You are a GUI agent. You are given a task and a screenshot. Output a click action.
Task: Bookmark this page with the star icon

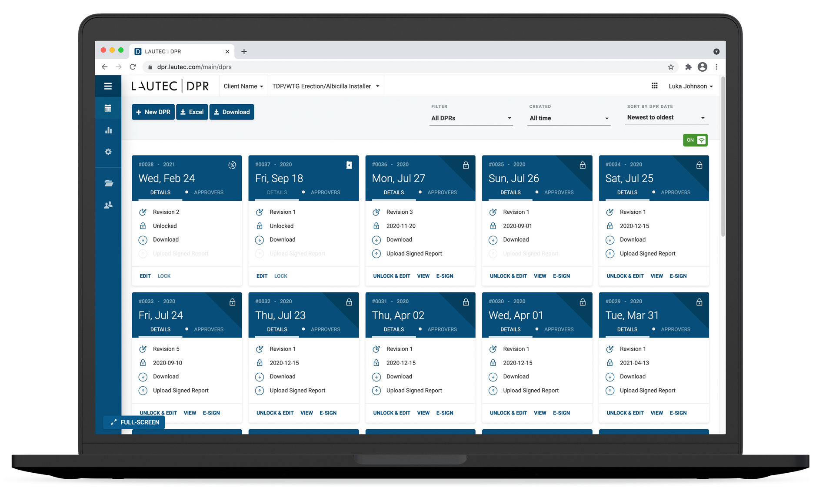[671, 67]
